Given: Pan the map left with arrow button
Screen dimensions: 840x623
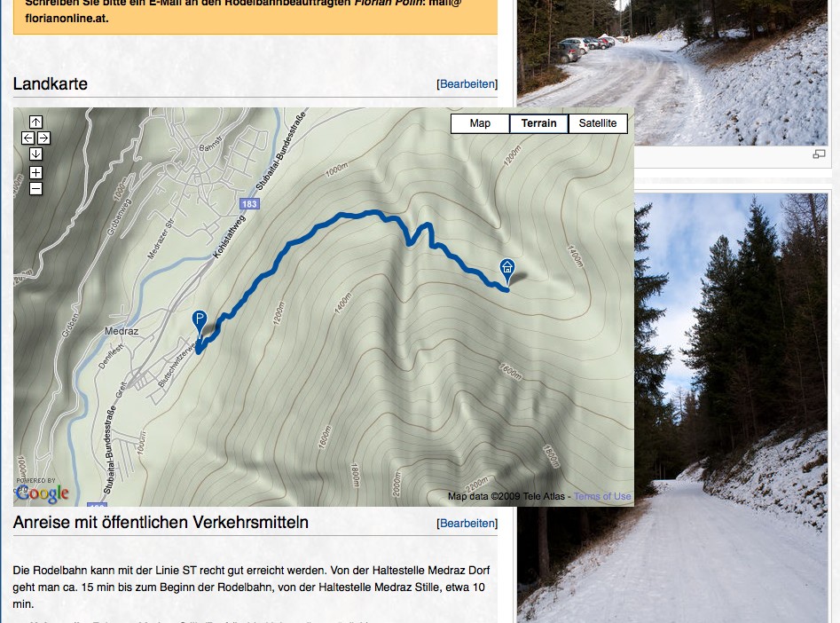Looking at the screenshot, I should 27,138.
